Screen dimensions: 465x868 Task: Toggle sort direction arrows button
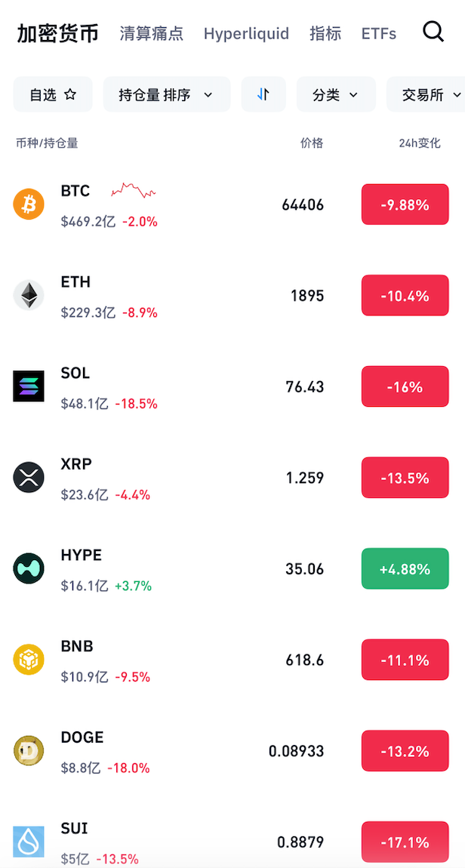263,94
